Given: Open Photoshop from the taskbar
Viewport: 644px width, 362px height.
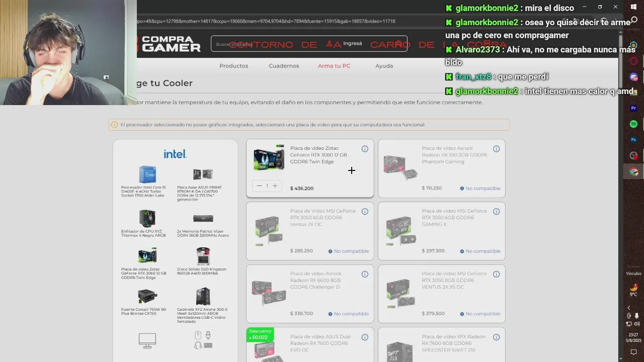Looking at the screenshot, I should click(x=633, y=140).
